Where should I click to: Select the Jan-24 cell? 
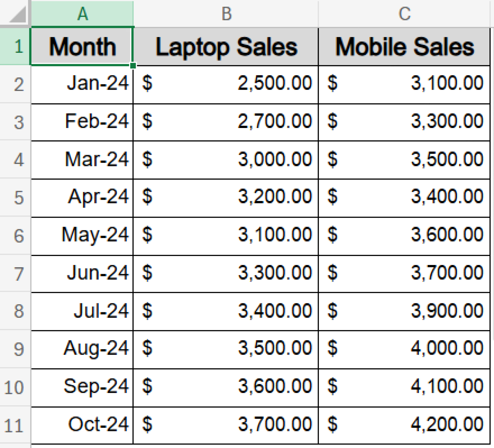pos(82,84)
